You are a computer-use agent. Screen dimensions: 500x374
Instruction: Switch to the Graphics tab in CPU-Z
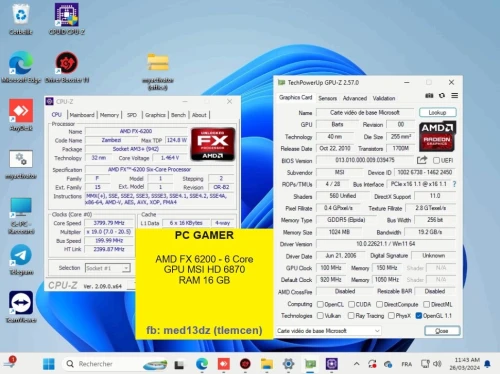click(x=155, y=115)
